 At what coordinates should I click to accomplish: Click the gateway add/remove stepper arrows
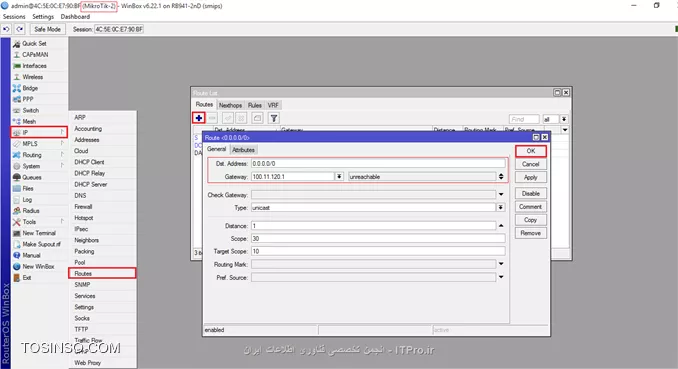[x=501, y=176]
